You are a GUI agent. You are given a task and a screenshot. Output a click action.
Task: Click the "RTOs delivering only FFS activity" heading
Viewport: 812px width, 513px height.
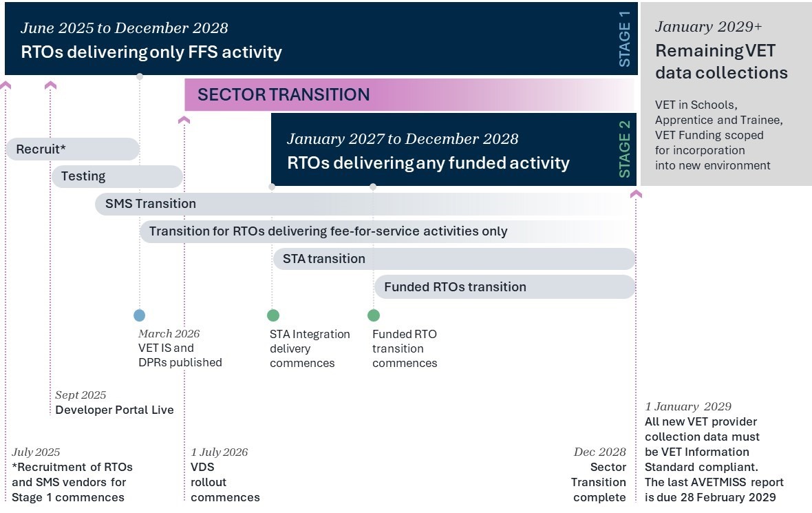151,52
